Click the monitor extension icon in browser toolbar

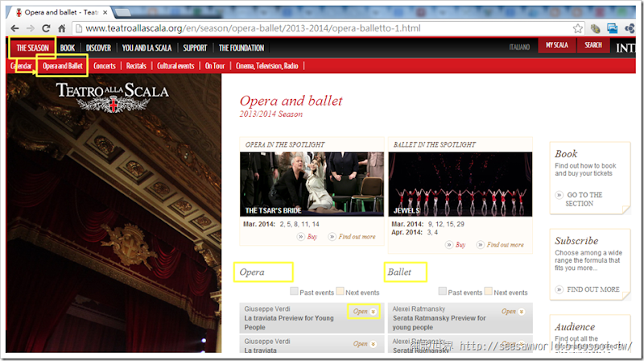(x=613, y=28)
